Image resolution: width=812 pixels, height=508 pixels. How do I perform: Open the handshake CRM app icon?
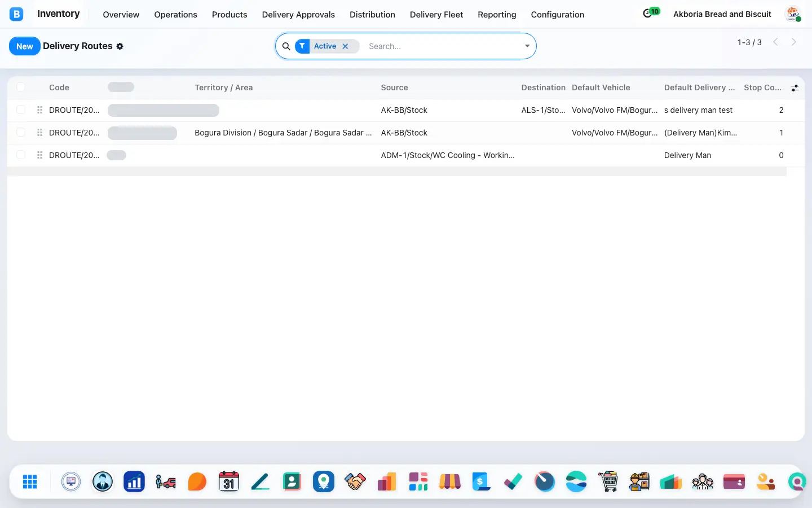(x=355, y=481)
